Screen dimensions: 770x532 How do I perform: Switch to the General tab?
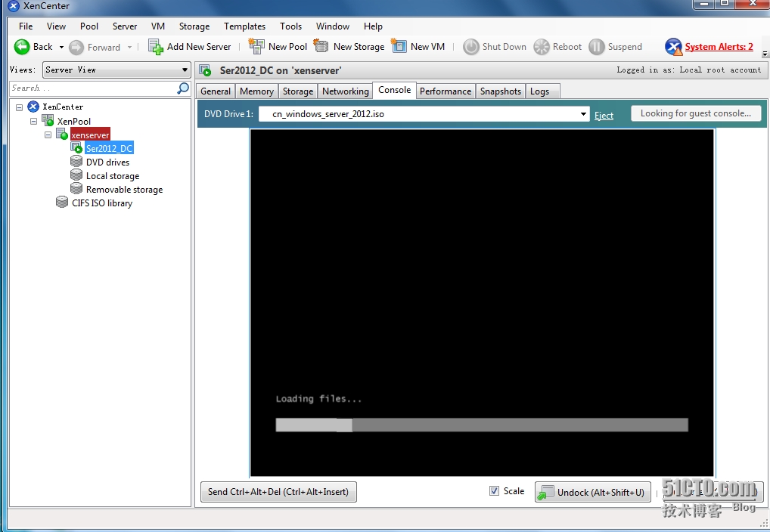coord(215,91)
